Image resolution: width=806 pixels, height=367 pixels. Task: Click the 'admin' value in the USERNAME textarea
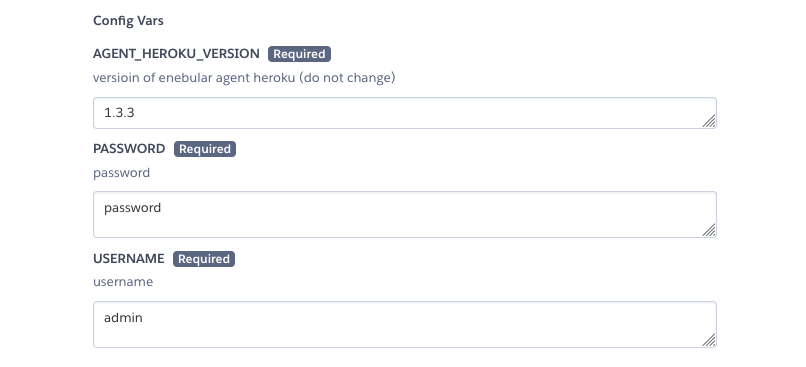point(123,318)
